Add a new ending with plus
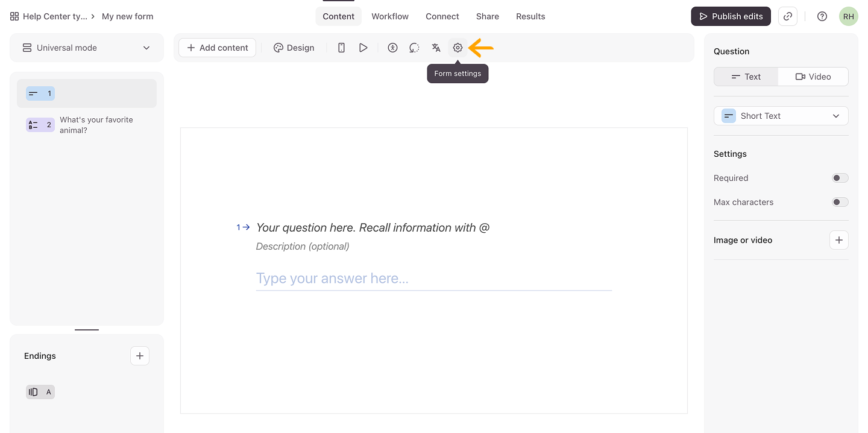 click(x=139, y=356)
